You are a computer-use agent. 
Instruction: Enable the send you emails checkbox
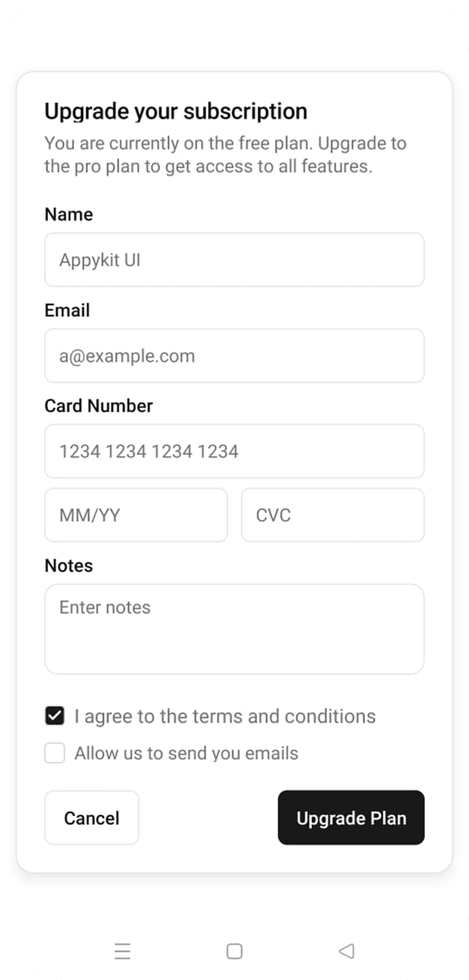(55, 753)
